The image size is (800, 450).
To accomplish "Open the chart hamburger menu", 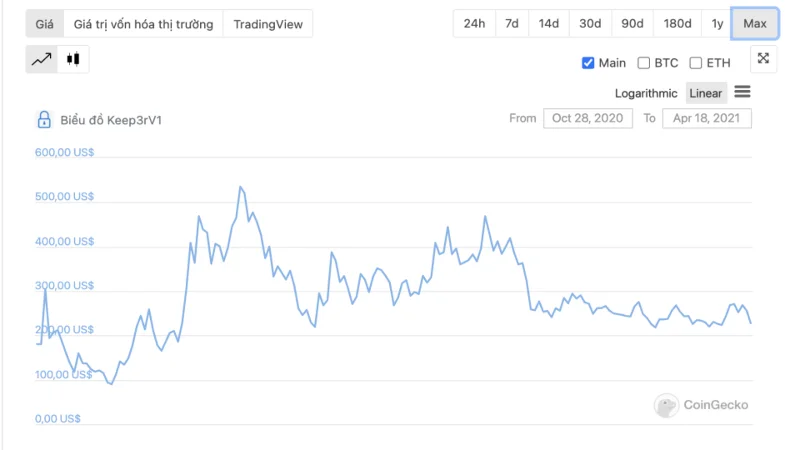I will coord(742,92).
